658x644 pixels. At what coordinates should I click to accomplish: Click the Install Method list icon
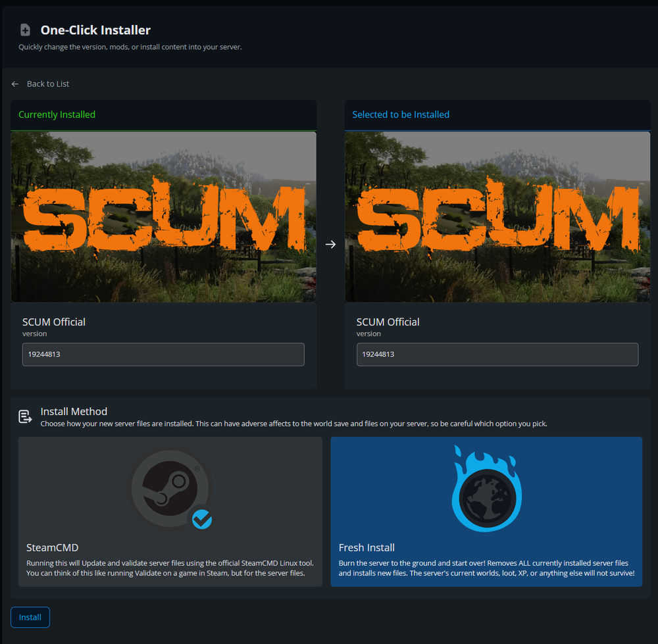click(x=24, y=416)
